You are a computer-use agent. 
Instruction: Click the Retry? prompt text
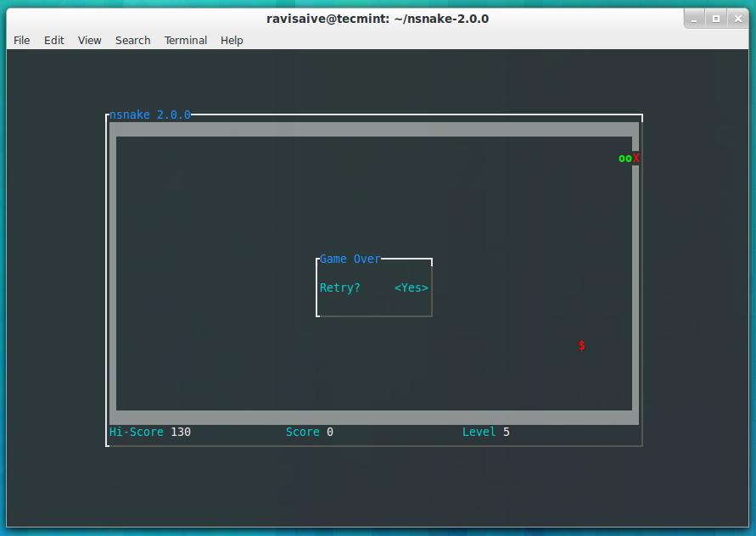(339, 288)
